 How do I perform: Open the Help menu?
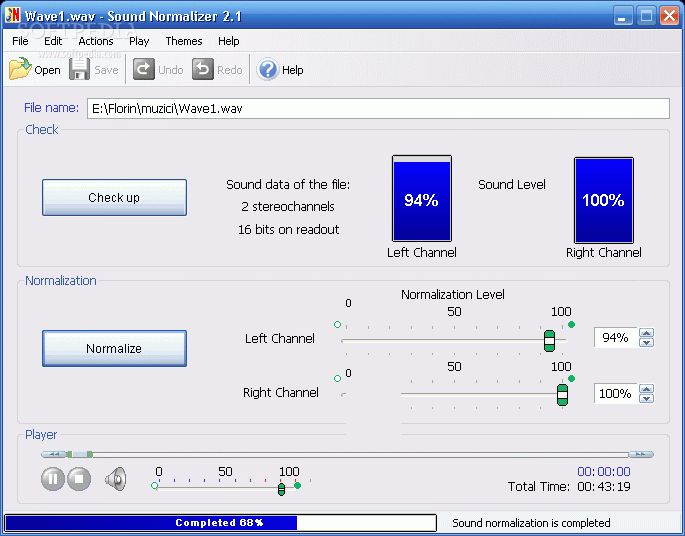[x=228, y=41]
